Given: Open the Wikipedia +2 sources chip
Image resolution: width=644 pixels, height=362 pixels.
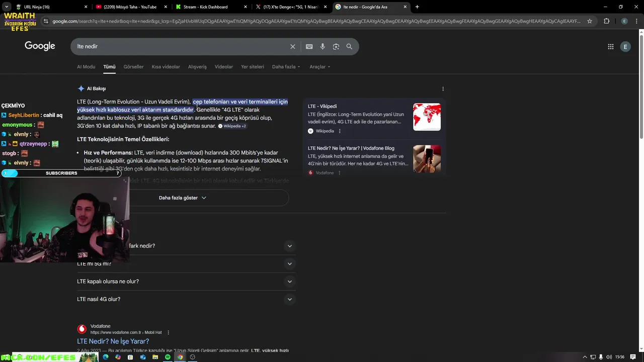Looking at the screenshot, I should [232, 126].
